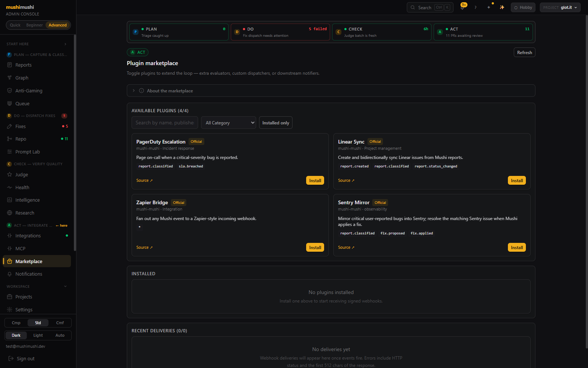Collapse the DO — Dispatch Fixes section header
Viewport: 588px width, 368px height.
tap(37, 116)
